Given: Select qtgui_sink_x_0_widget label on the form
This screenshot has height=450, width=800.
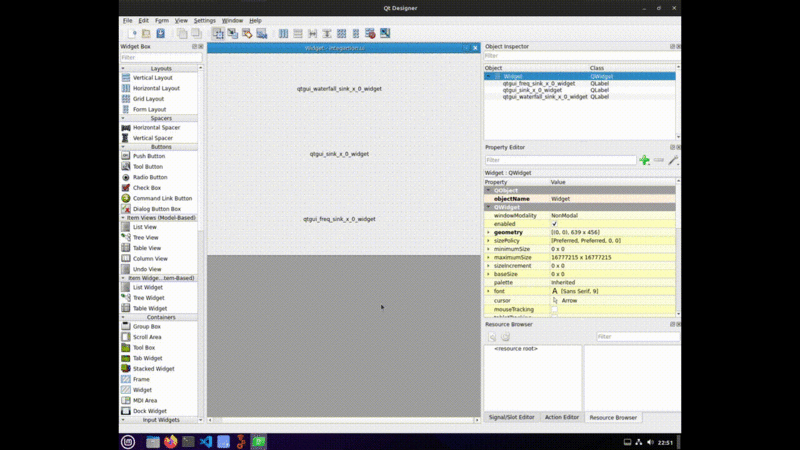Looking at the screenshot, I should pyautogui.click(x=339, y=154).
